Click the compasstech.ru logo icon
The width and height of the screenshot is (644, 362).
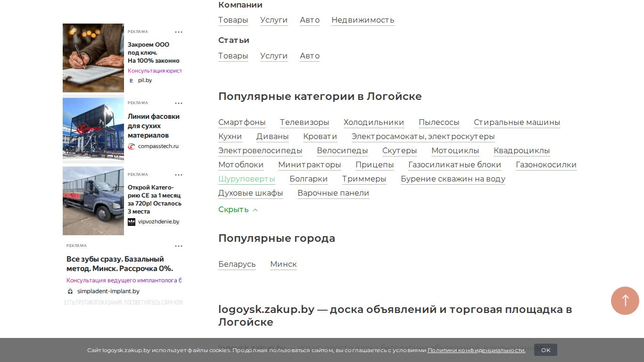(x=132, y=147)
